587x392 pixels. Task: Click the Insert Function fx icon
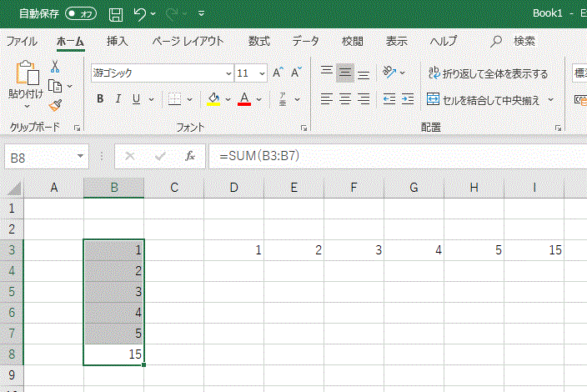point(190,156)
